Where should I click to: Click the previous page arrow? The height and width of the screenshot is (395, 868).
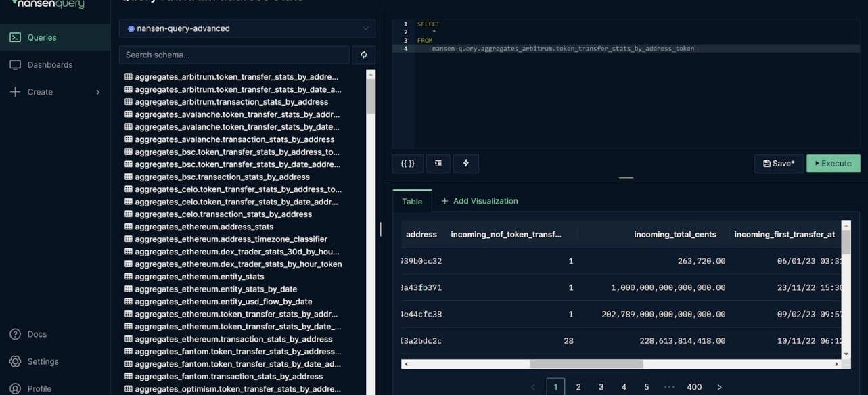tap(533, 387)
